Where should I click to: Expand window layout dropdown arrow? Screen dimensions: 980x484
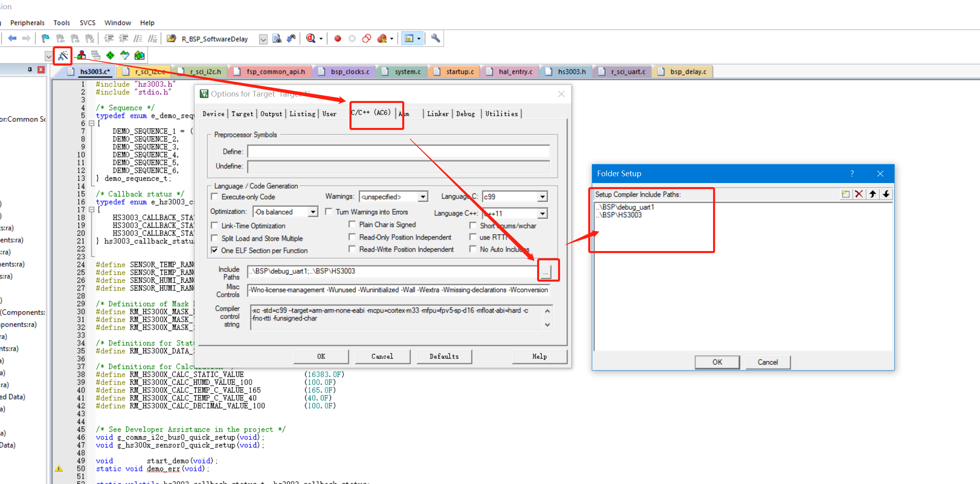tap(419, 39)
